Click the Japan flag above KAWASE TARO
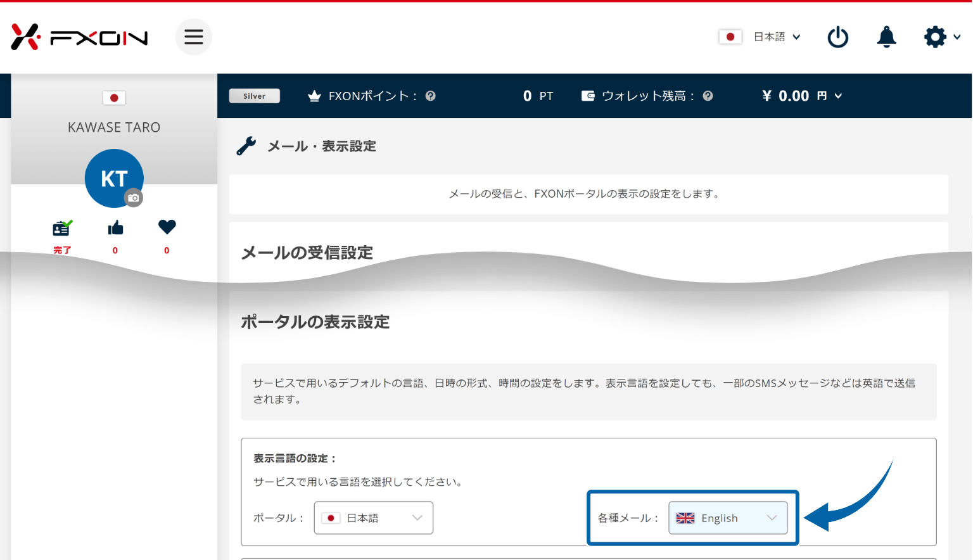This screenshot has width=973, height=560. click(114, 98)
